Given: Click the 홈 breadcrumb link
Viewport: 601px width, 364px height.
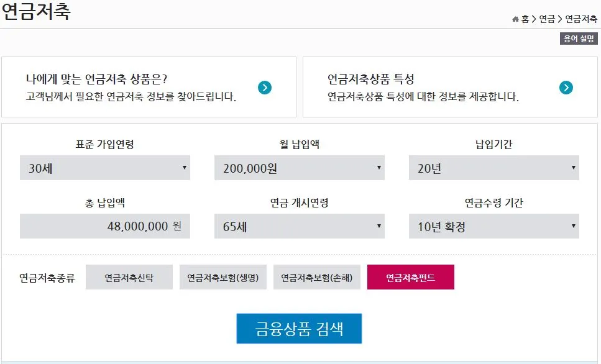Looking at the screenshot, I should 526,18.
